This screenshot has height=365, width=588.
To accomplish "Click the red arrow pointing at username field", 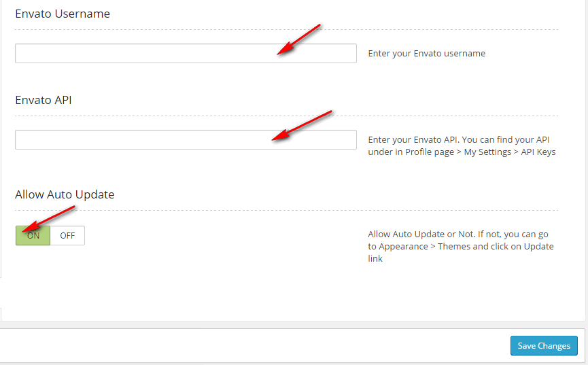I will pos(299,40).
